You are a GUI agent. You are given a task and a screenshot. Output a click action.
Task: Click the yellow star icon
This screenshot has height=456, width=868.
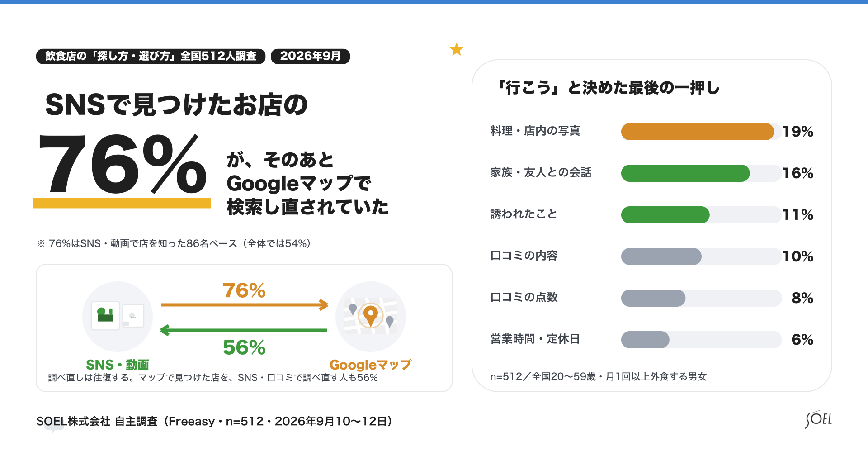click(457, 49)
